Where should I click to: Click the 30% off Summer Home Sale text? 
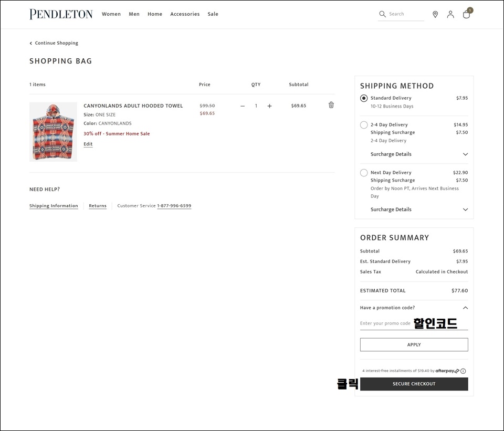click(x=117, y=134)
